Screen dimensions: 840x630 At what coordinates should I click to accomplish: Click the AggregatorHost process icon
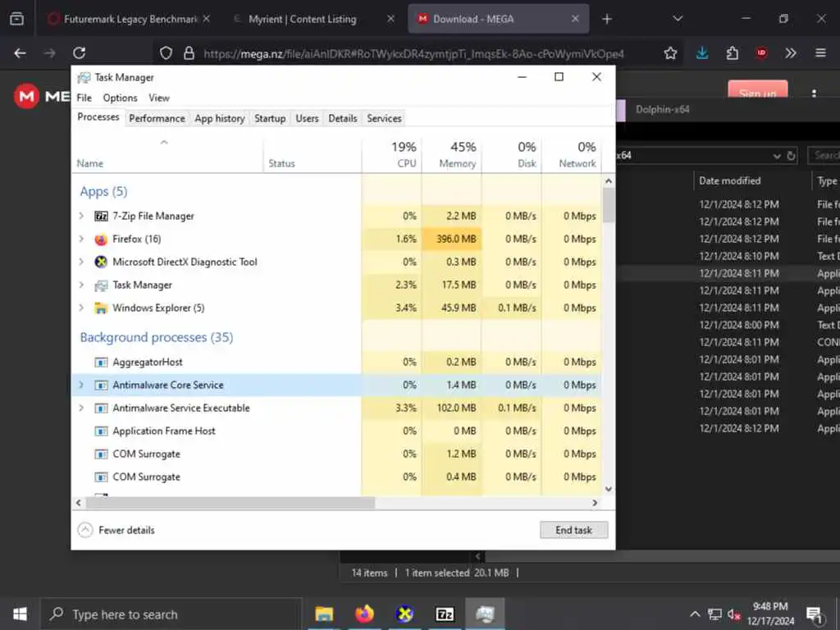[x=101, y=362]
